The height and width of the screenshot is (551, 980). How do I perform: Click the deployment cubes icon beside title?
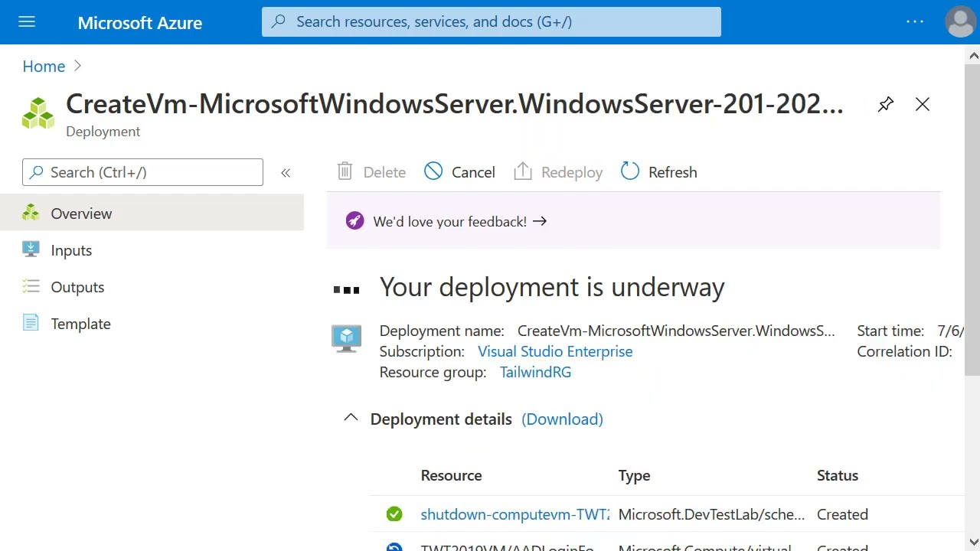pyautogui.click(x=38, y=112)
